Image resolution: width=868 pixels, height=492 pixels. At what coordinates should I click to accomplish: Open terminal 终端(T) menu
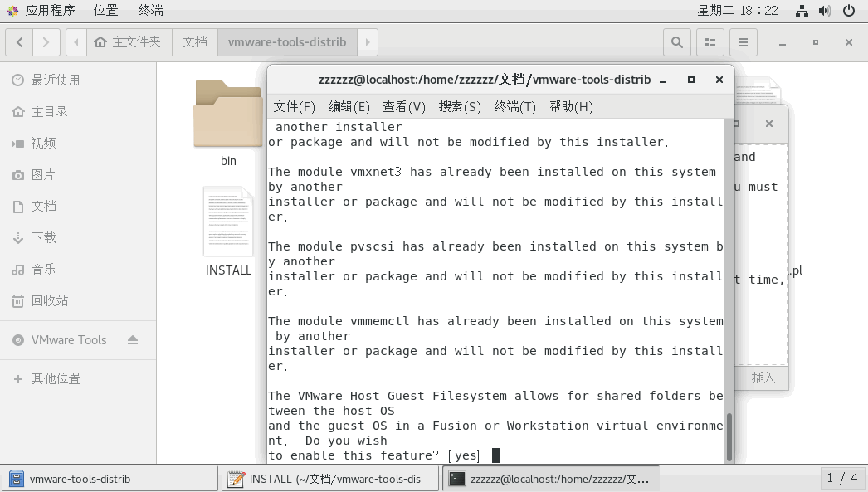514,107
